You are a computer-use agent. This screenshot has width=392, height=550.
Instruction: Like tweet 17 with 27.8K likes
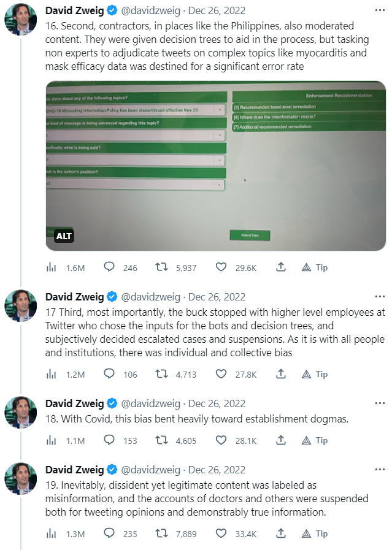tap(222, 374)
